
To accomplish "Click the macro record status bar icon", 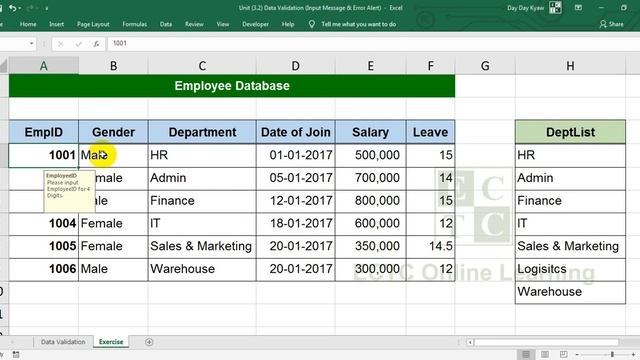I will coord(16,354).
